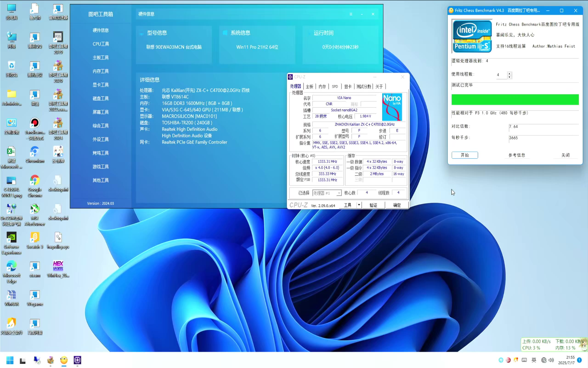Click the CPU-Z icon in the taskbar

click(x=77, y=360)
